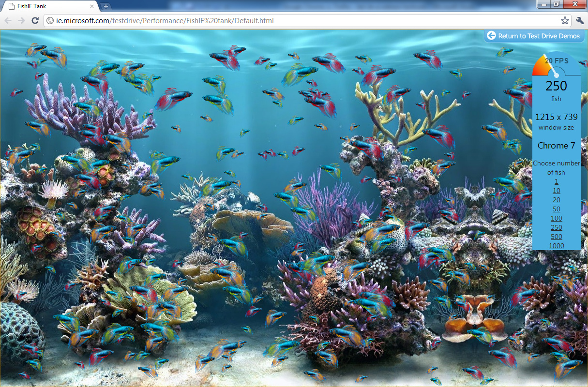Click the page icon on the FishIE Tank tab
588x387 pixels.
[12, 6]
